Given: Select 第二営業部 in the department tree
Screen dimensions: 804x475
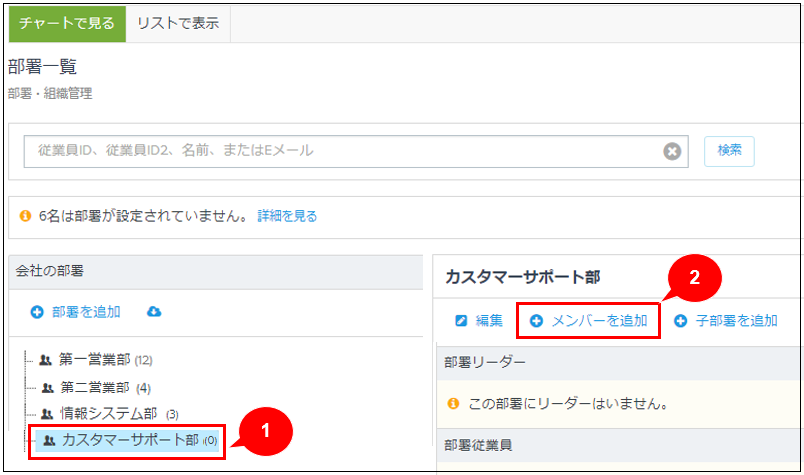Looking at the screenshot, I should coord(95,387).
